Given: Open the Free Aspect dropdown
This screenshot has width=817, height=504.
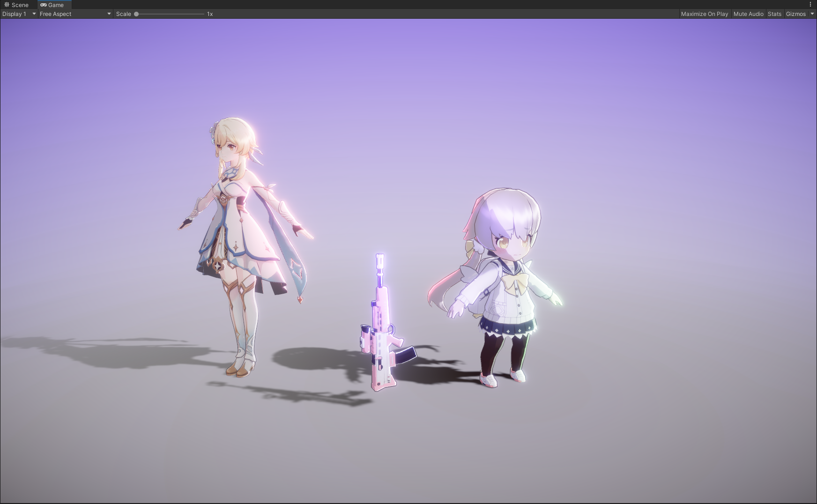Looking at the screenshot, I should 75,14.
